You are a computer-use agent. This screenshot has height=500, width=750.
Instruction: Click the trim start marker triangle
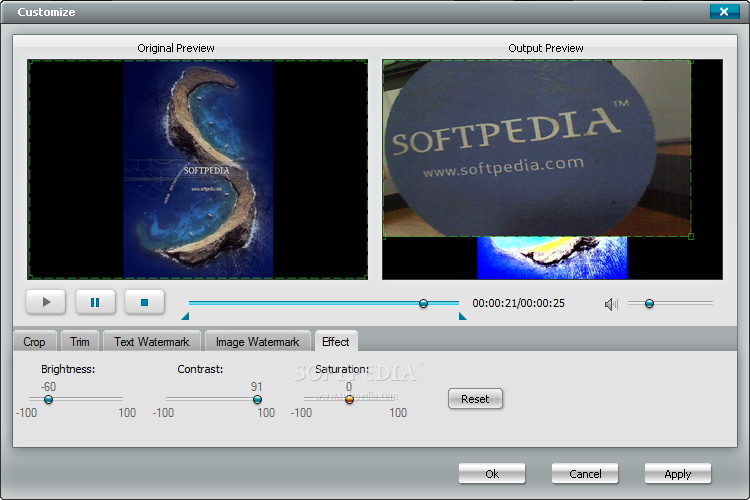[186, 316]
